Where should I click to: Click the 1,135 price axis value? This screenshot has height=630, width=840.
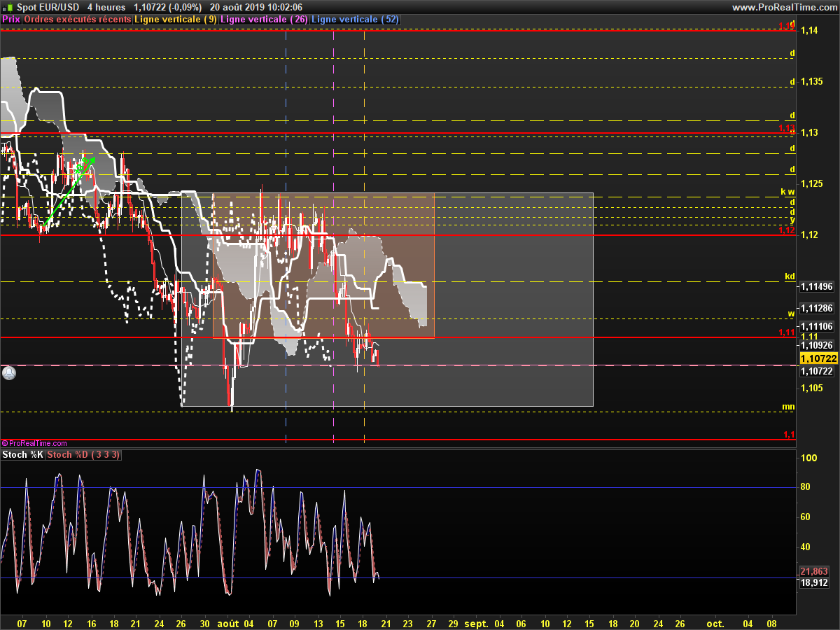(812, 82)
